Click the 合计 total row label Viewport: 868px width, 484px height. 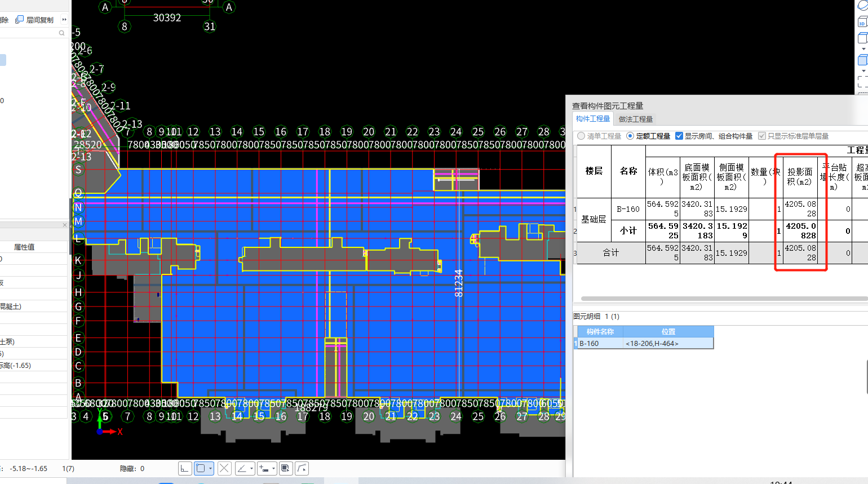pyautogui.click(x=612, y=253)
